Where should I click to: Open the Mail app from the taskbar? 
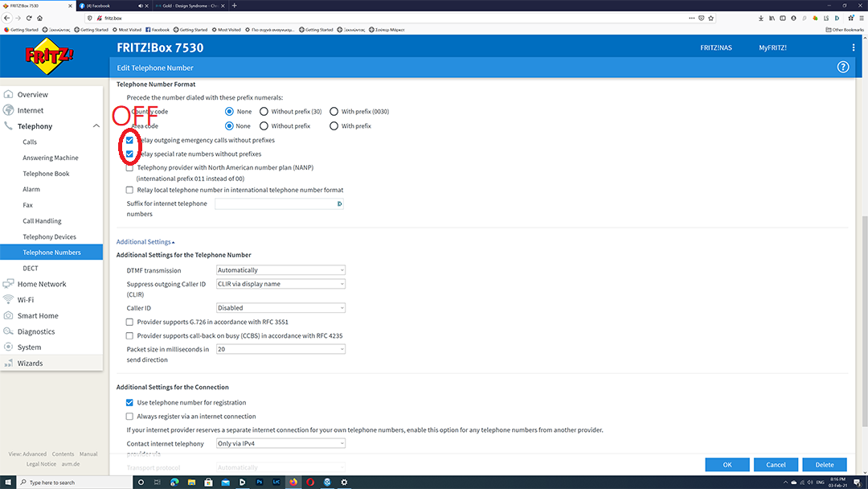coord(225,483)
